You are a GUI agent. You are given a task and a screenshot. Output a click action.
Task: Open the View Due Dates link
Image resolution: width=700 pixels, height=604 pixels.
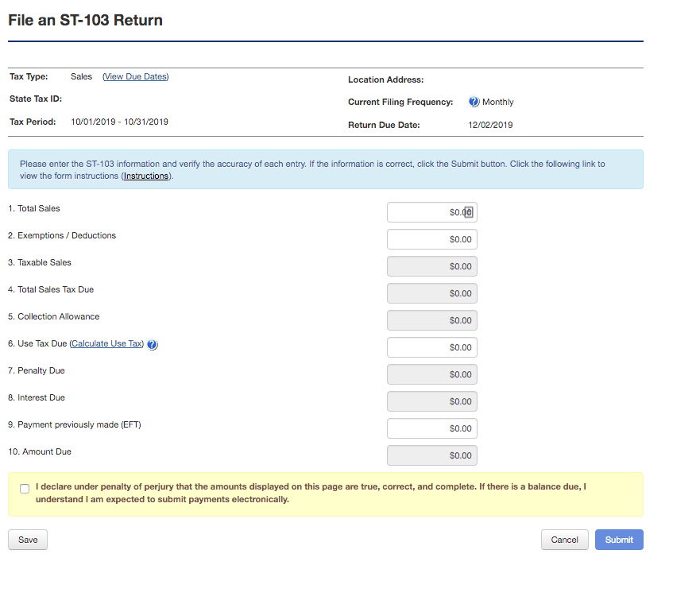136,76
